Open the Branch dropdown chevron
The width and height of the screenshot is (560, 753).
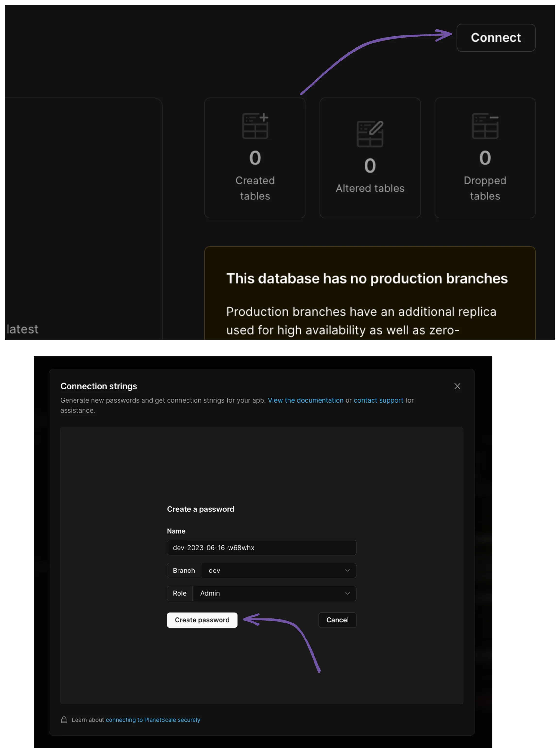(347, 571)
